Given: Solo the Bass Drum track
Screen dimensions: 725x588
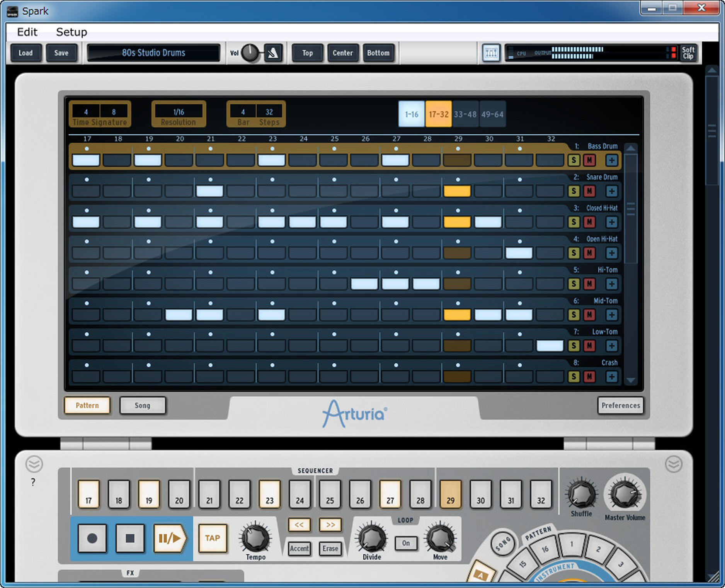Looking at the screenshot, I should coord(574,160).
